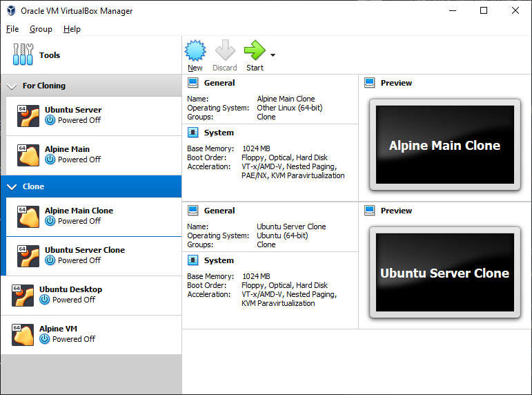Click Base Memory 1024 MB for Alpine Clone
Image resolution: width=532 pixels, height=395 pixels.
pyautogui.click(x=256, y=148)
